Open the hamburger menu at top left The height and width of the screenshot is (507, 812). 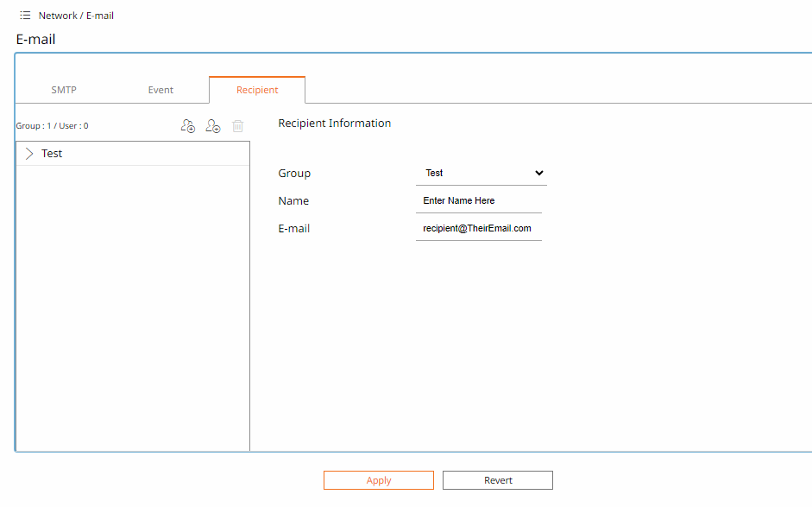[24, 15]
